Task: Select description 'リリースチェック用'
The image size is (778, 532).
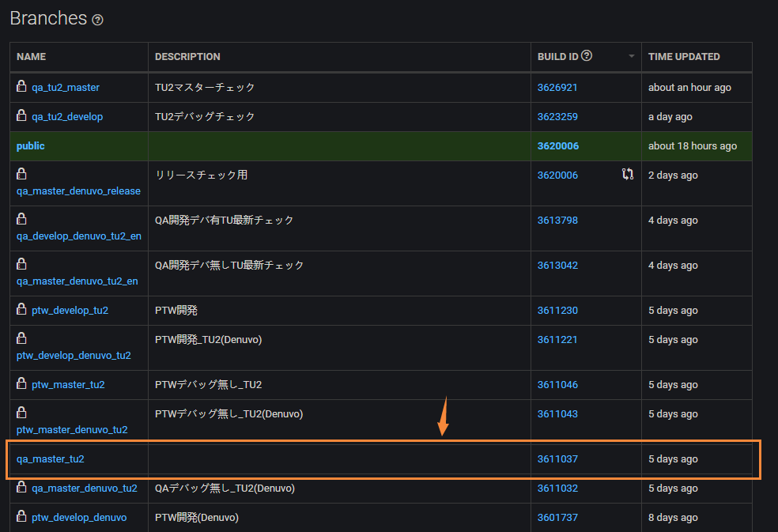Action: (201, 175)
